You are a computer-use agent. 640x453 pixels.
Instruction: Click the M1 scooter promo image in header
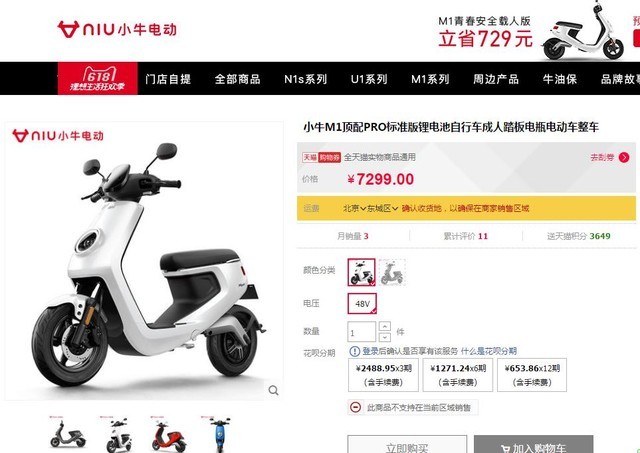[584, 33]
